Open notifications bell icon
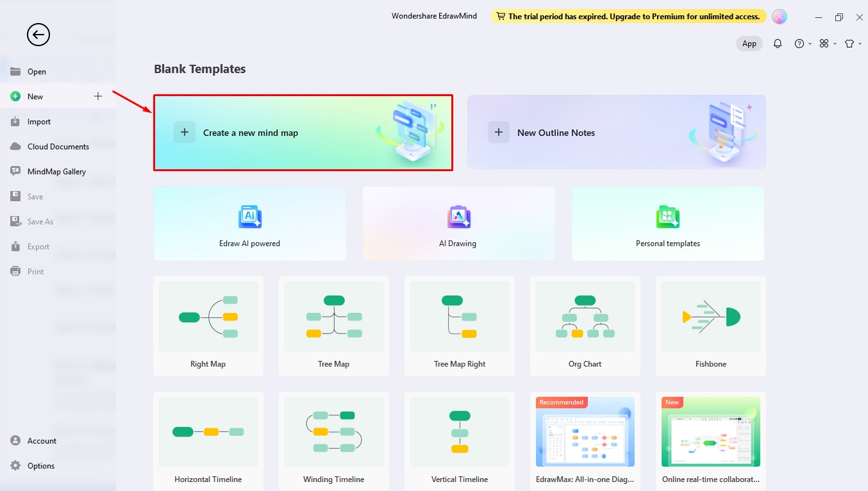 coord(778,44)
